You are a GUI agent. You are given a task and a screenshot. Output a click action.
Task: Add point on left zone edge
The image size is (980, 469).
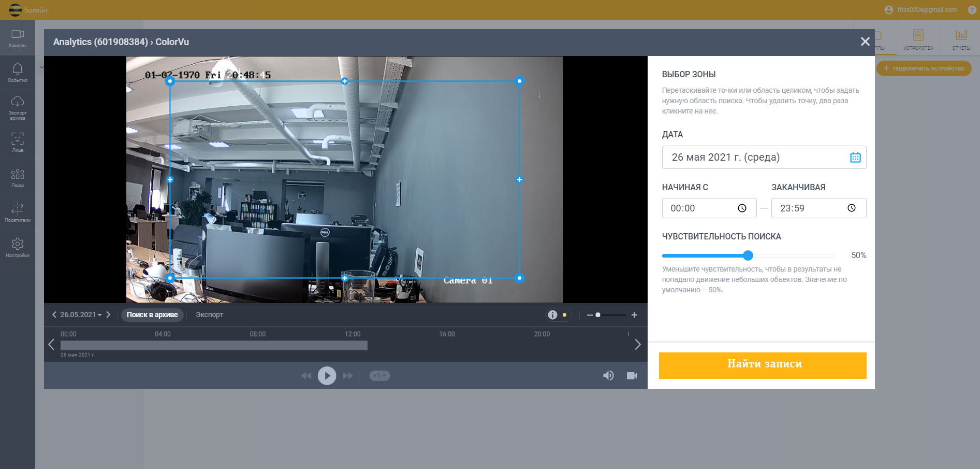[x=170, y=180]
